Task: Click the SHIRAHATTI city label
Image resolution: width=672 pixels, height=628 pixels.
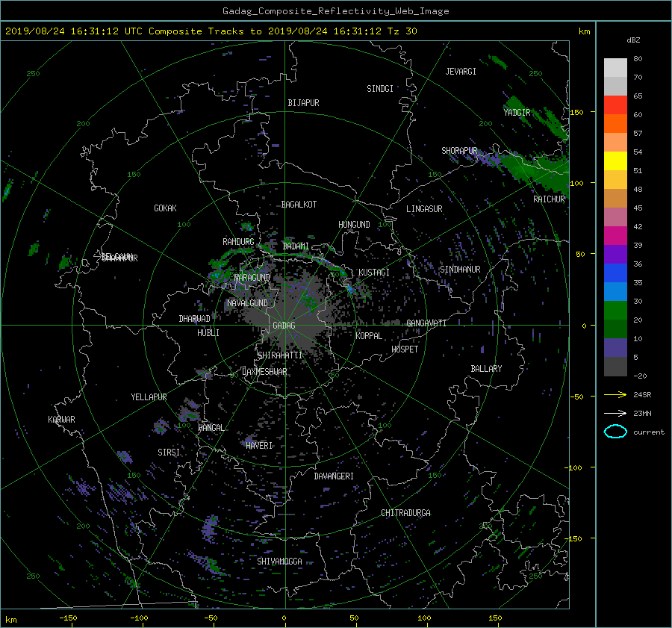Action: coord(280,355)
